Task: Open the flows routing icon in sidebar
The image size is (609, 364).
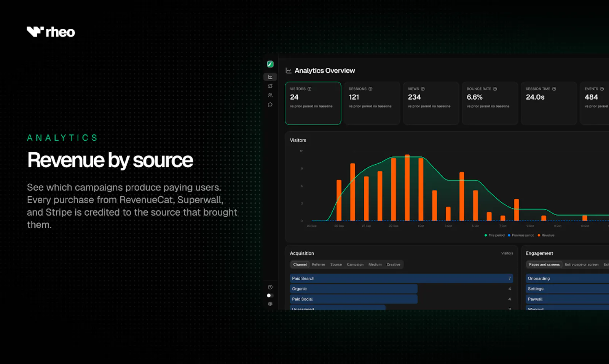Action: click(270, 86)
